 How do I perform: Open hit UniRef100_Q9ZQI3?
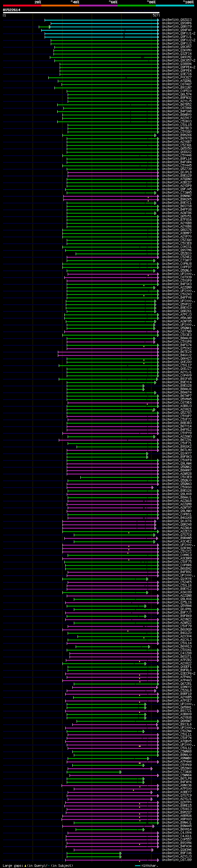point(177,20)
